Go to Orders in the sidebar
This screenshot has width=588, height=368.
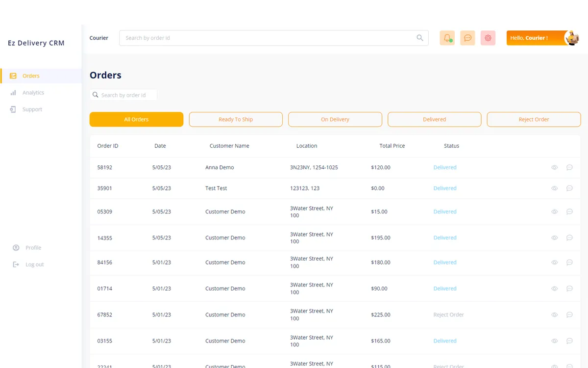[x=31, y=76]
